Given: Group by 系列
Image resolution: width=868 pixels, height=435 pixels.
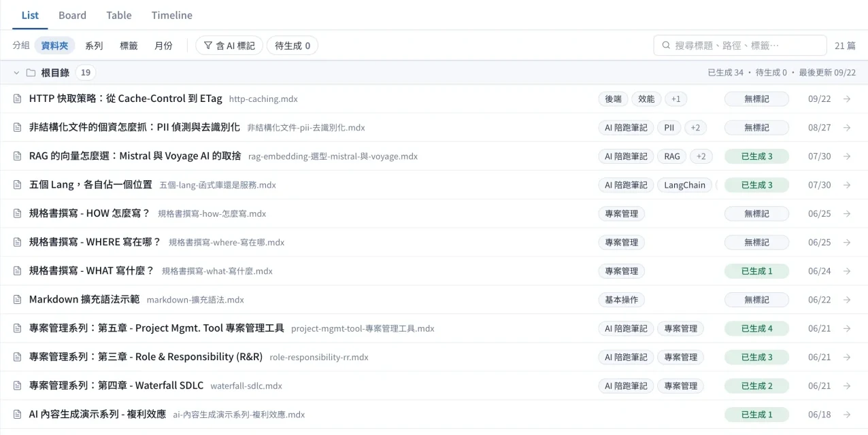Looking at the screenshot, I should click(94, 46).
